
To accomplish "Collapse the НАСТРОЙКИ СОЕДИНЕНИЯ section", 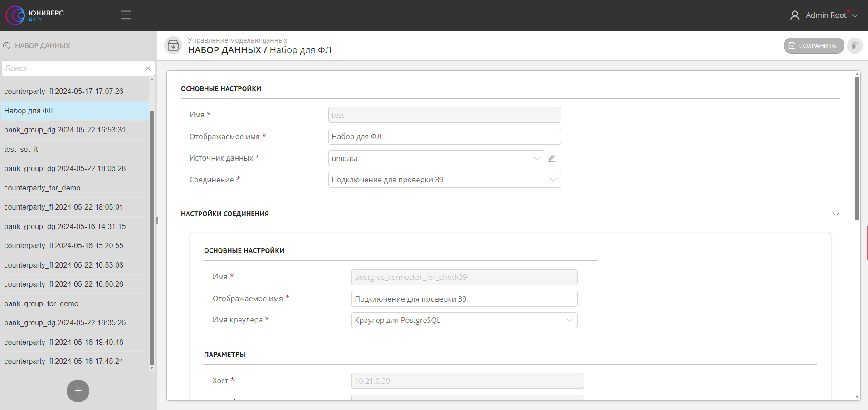I will tap(836, 214).
